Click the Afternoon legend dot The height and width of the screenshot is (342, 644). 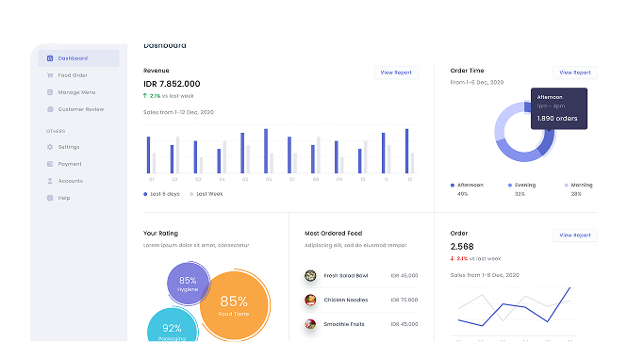(453, 186)
